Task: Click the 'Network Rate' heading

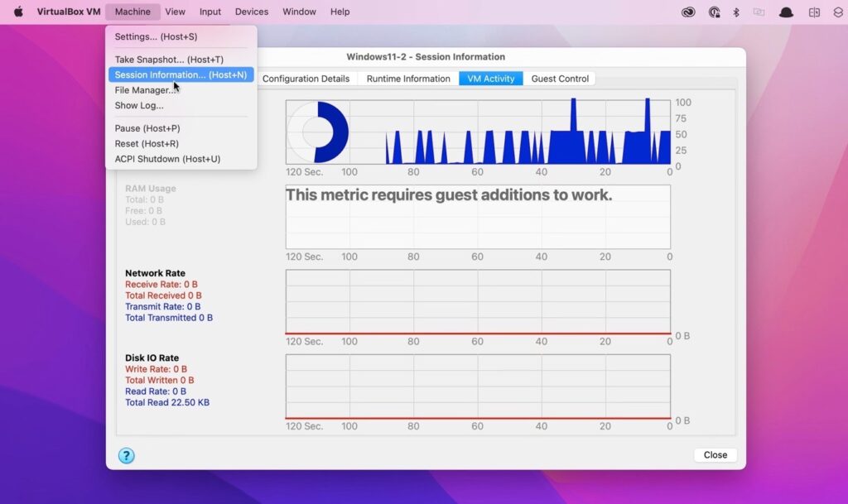Action: point(155,273)
